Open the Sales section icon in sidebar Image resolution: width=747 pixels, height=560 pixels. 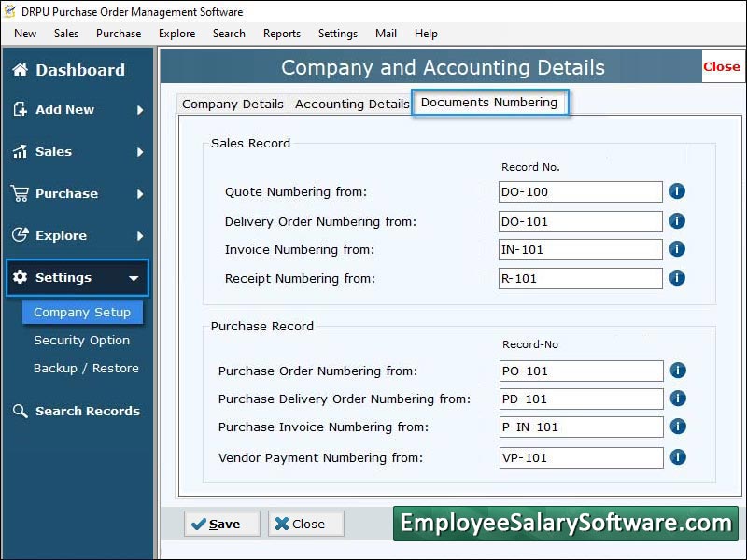click(21, 152)
